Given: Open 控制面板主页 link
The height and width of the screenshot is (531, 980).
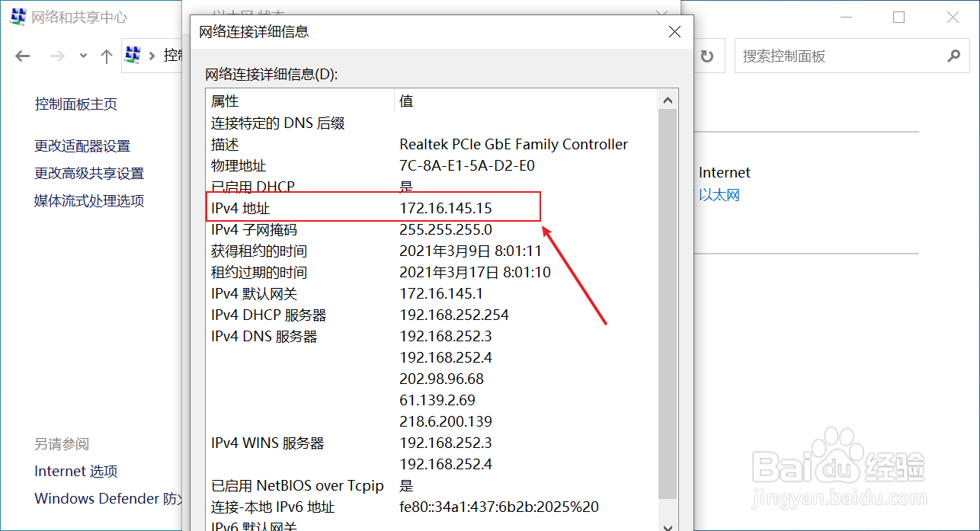Looking at the screenshot, I should (x=76, y=104).
